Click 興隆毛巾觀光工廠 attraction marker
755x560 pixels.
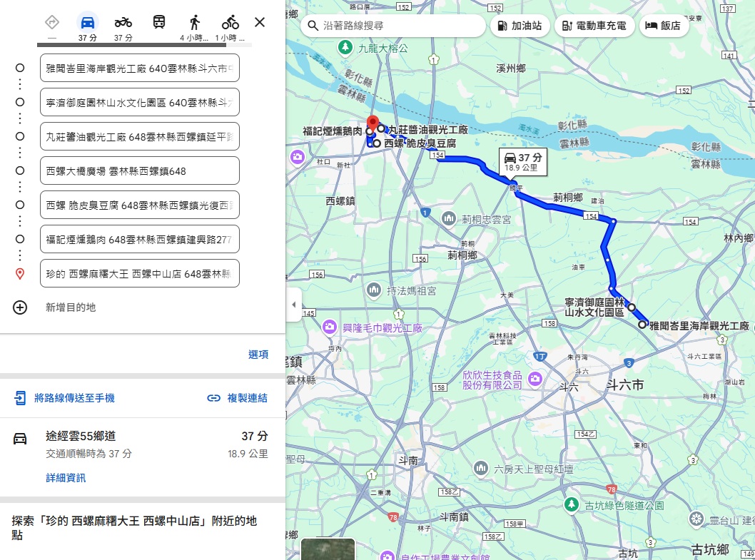click(330, 327)
